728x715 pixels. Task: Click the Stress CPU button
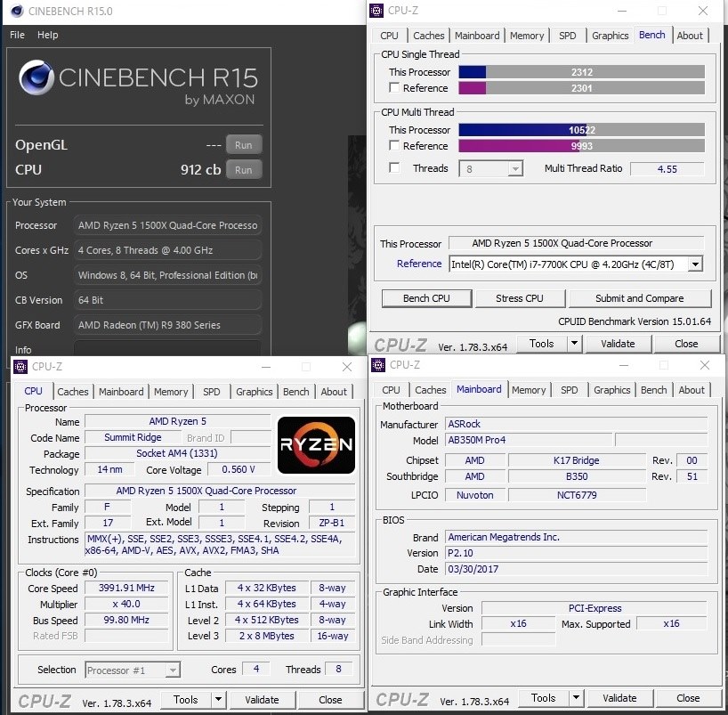[520, 298]
